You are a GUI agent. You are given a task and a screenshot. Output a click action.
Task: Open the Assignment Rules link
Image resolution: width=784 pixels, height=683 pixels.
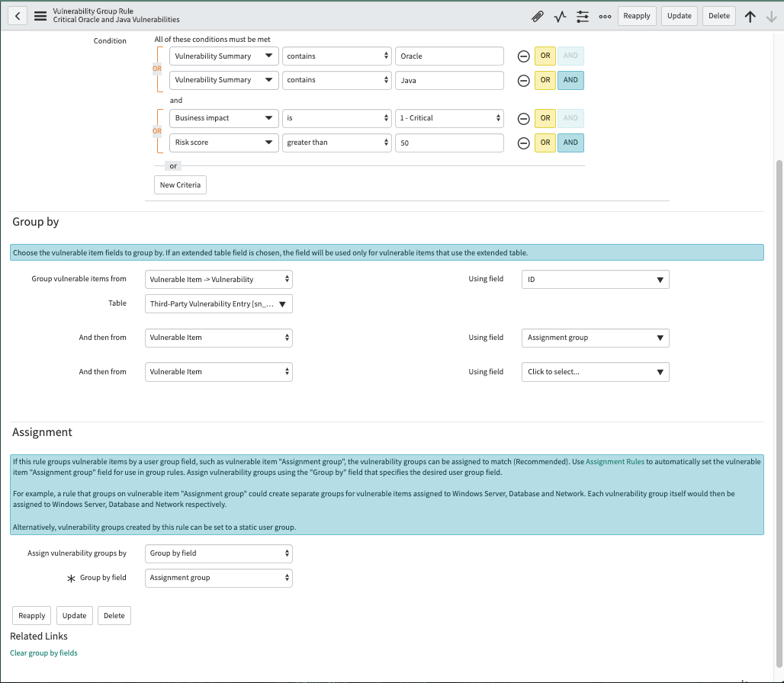(x=615, y=462)
